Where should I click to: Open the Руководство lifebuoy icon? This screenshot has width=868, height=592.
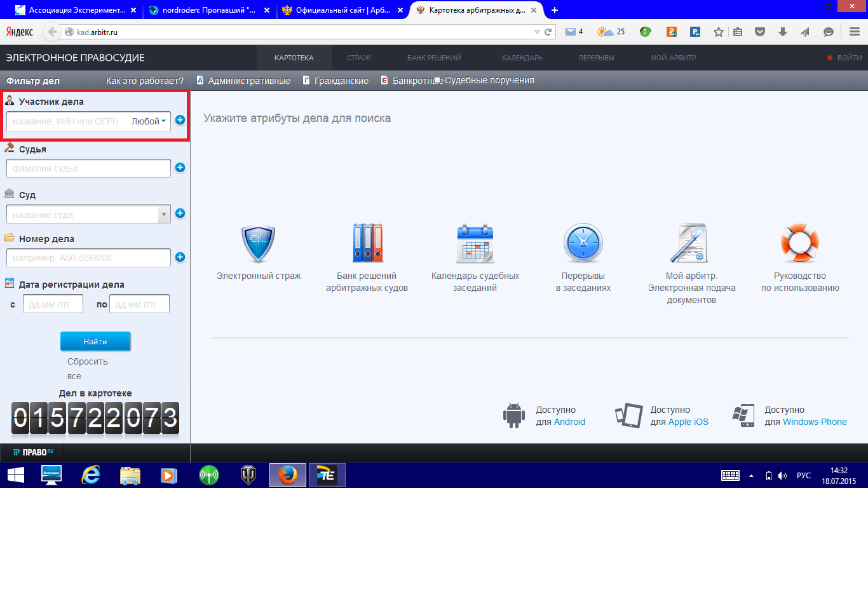pos(800,243)
